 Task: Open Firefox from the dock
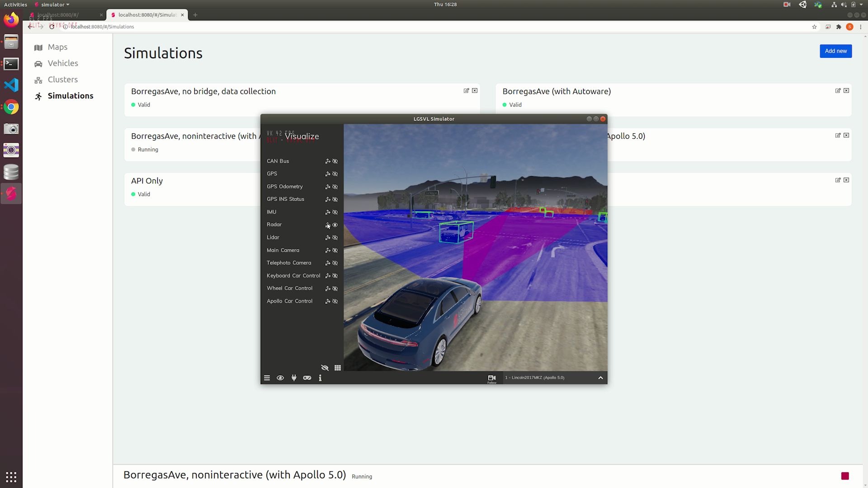coord(11,19)
